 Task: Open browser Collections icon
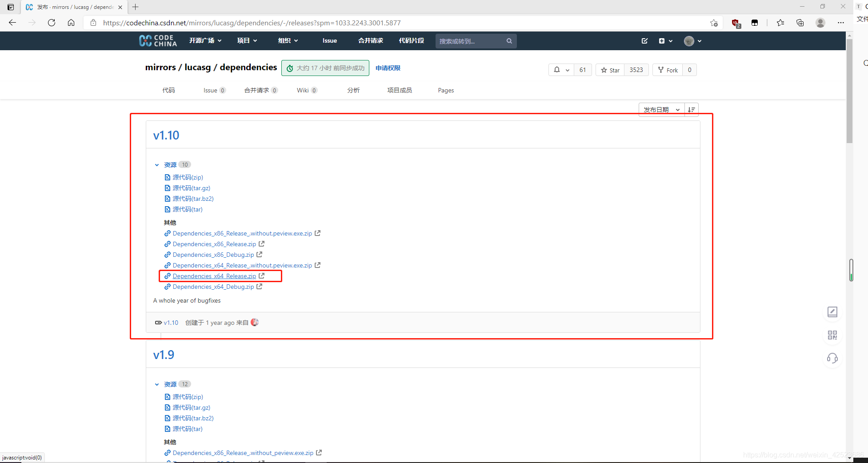coord(800,23)
